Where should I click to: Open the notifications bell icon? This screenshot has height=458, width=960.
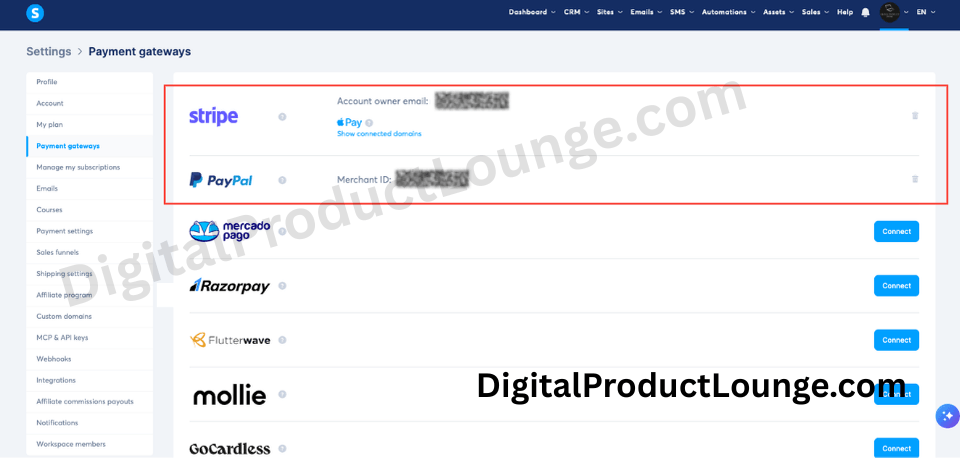click(x=865, y=12)
